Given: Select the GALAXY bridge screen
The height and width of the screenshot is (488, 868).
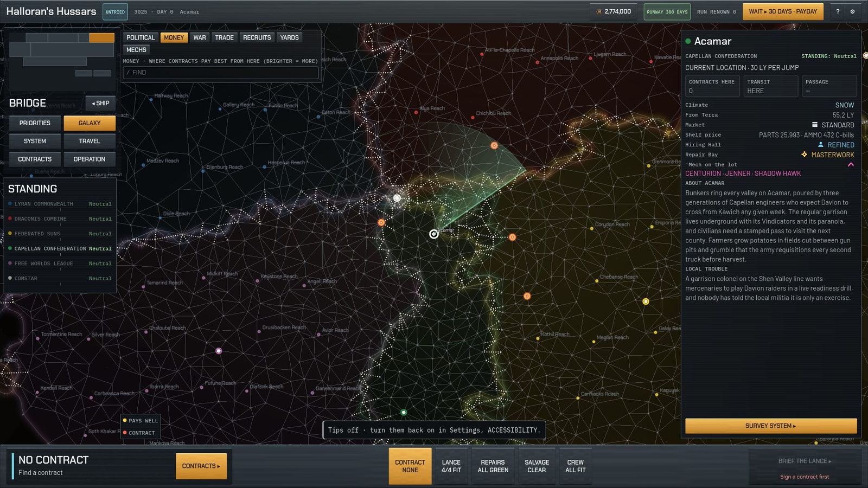Looking at the screenshot, I should [90, 123].
